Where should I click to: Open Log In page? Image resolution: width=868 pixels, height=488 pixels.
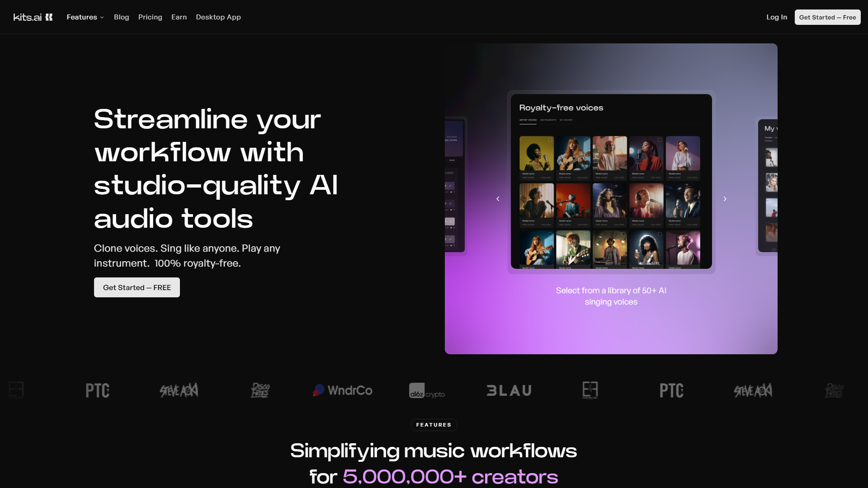777,17
